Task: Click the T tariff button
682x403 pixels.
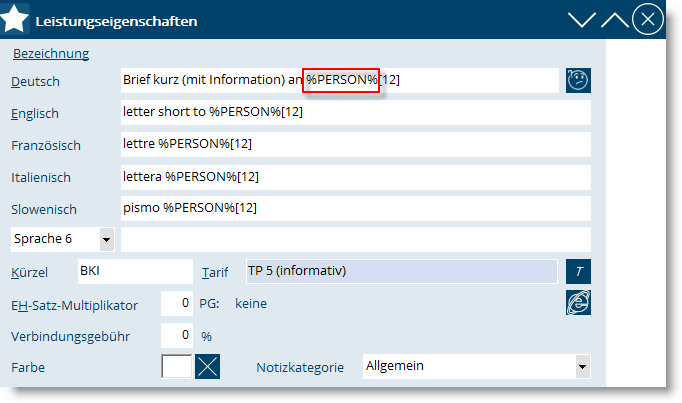Action: coord(578,272)
